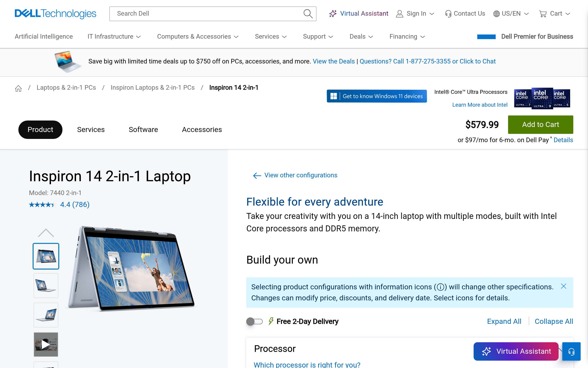Open the floating Virtual Assistant button
The height and width of the screenshot is (368, 588).
pos(516,351)
